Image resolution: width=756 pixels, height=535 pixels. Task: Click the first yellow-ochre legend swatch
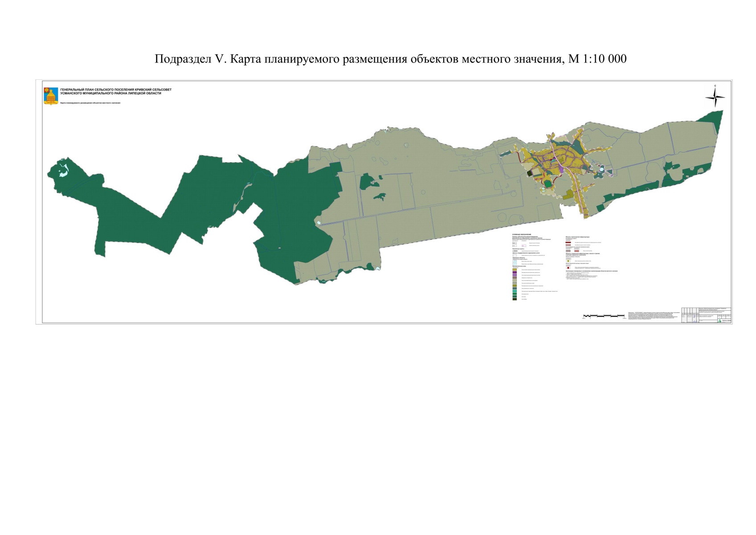[515, 270]
